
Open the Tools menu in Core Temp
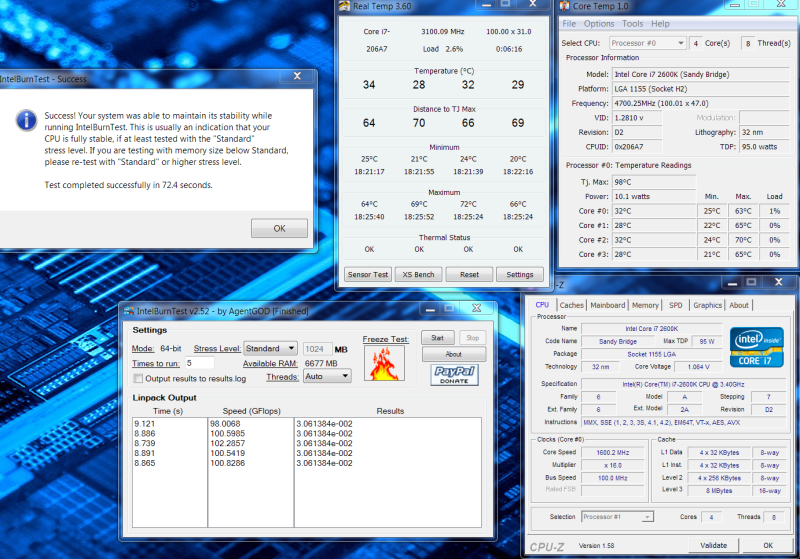(632, 24)
